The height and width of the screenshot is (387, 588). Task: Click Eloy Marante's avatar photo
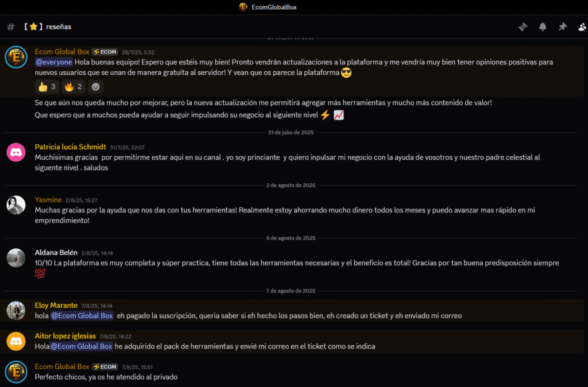16,310
